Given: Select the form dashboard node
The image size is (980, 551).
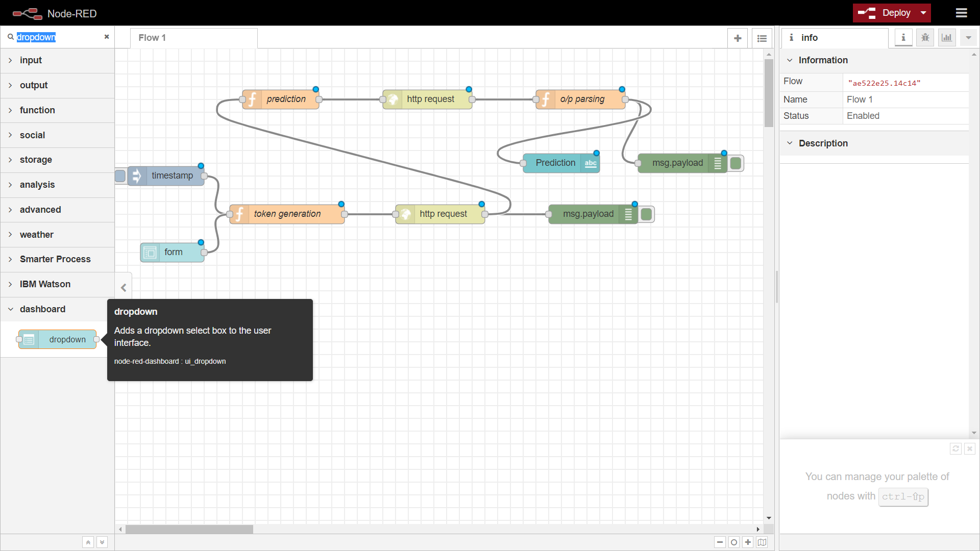Looking at the screenshot, I should [173, 252].
